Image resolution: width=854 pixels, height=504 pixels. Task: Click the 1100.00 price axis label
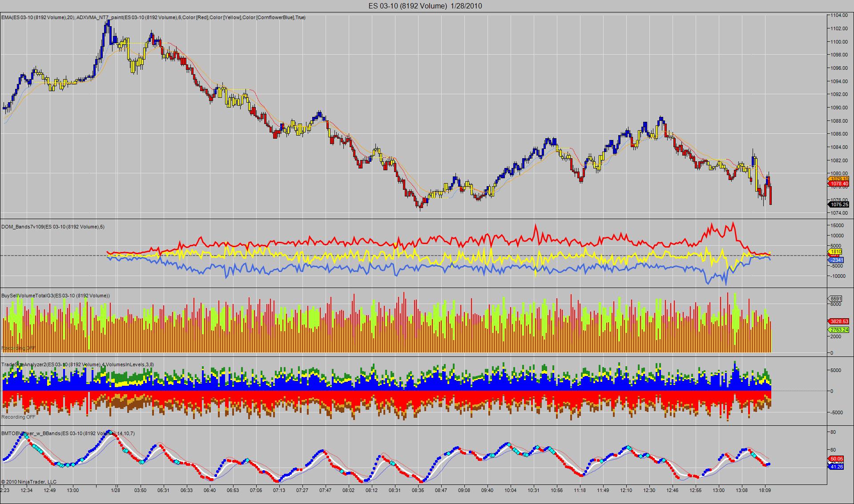coord(838,42)
